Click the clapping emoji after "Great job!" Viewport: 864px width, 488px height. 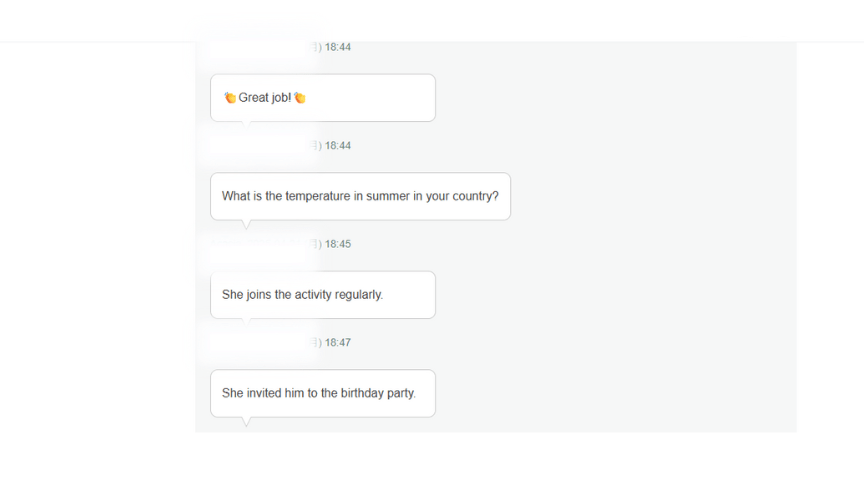click(300, 98)
